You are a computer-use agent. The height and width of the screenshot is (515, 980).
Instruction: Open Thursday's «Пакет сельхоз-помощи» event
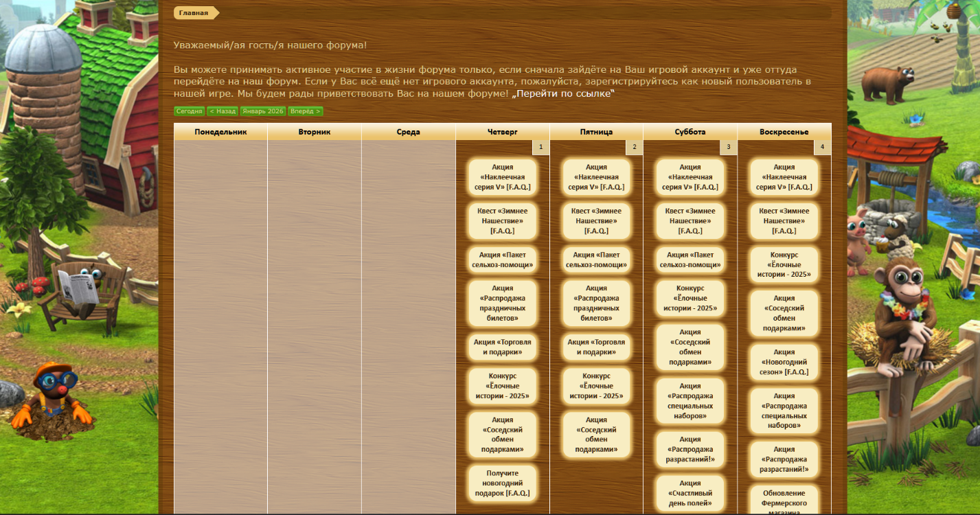(503, 260)
